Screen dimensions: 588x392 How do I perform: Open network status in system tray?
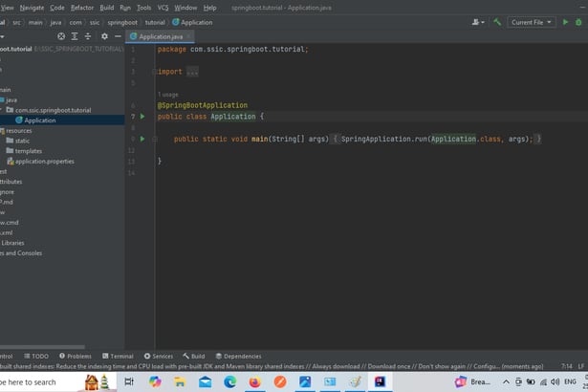click(x=543, y=381)
